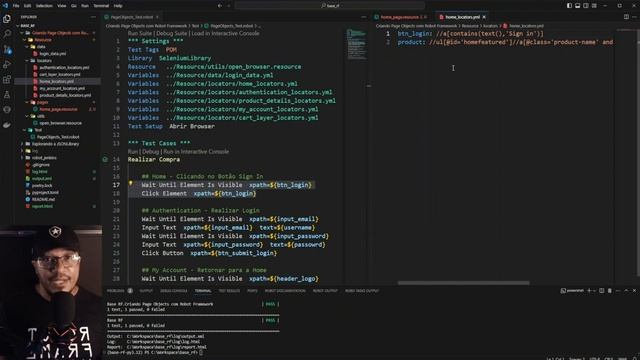Open the Selection menu
The width and height of the screenshot is (640, 360).
click(x=44, y=6)
